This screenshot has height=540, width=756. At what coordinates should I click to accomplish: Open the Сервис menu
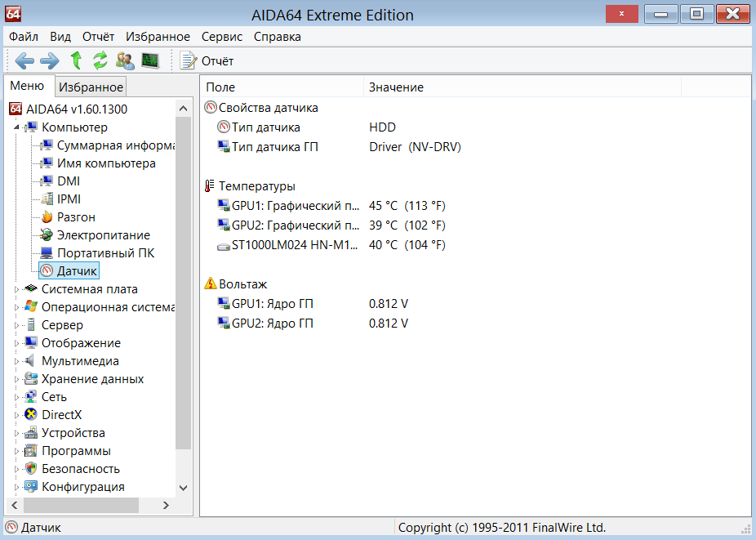coord(221,37)
